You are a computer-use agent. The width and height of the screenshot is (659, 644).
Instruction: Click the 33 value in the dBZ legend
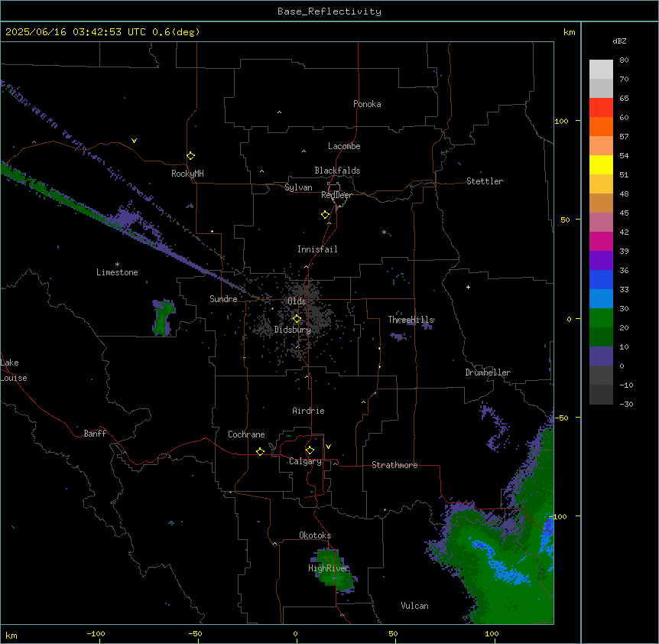click(x=624, y=289)
